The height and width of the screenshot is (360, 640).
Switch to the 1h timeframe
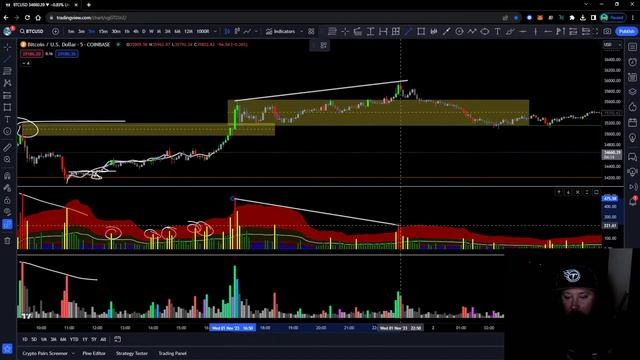(x=127, y=31)
